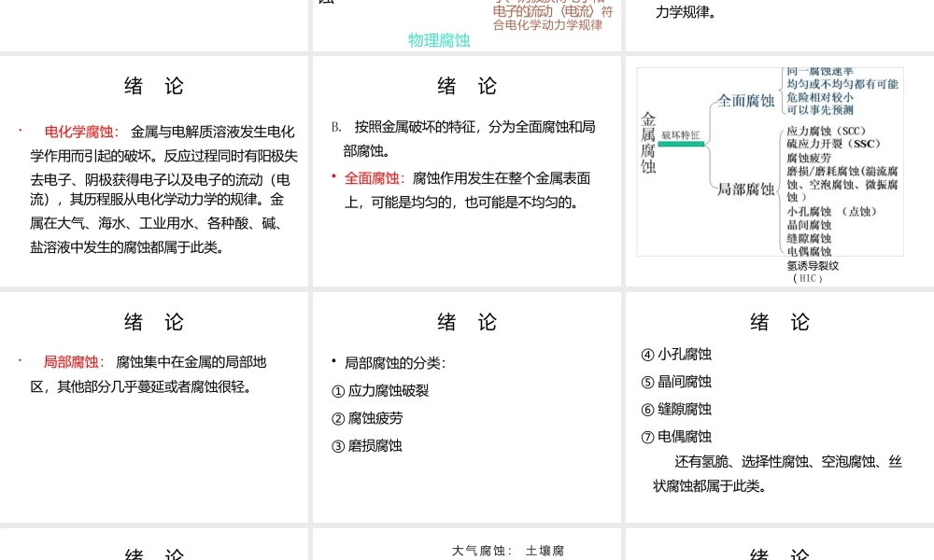Click list item ⑤ 晶间腐蚀
934x560 pixels.
(676, 382)
